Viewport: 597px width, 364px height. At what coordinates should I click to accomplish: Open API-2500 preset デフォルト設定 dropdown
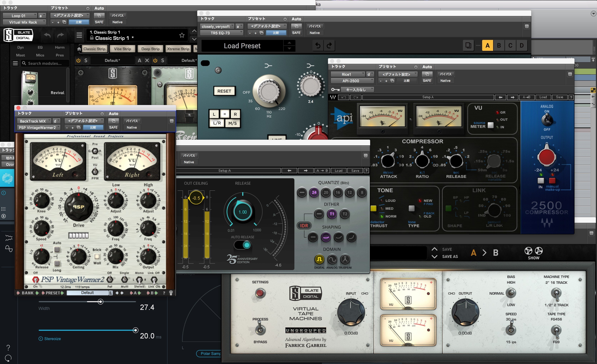398,74
